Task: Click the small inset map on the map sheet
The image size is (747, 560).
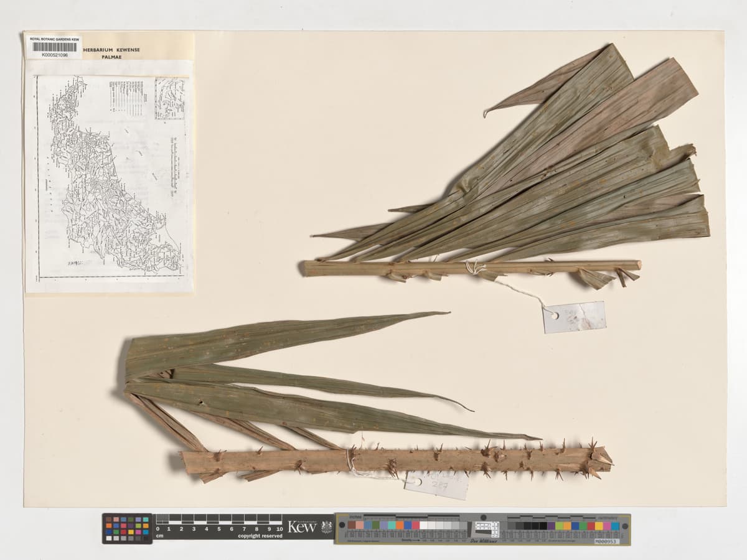Action: [170, 98]
